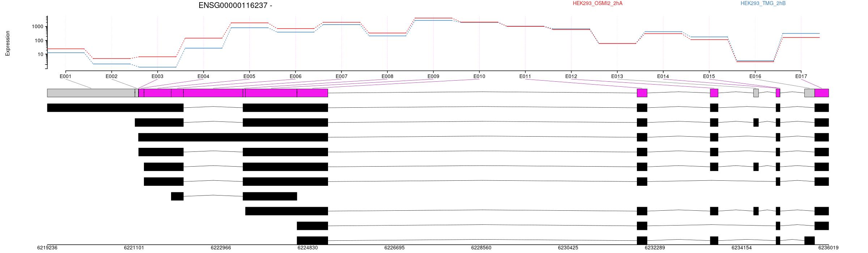Screen dimensions: 868x253
Task: Select exon label E006
Action: 295,76
